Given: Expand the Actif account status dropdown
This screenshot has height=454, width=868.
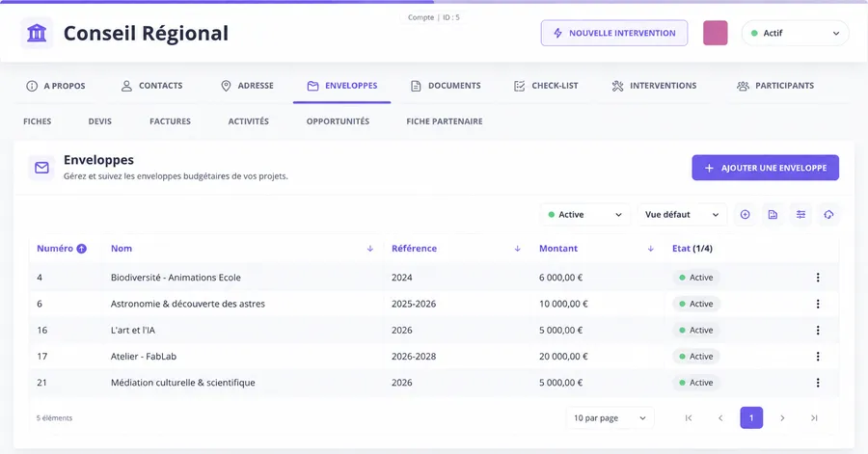Looking at the screenshot, I should click(795, 33).
